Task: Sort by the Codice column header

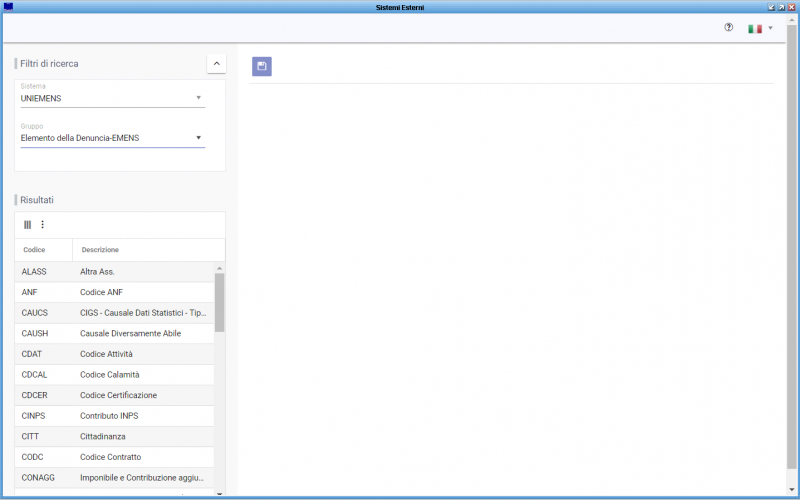Action: tap(34, 249)
